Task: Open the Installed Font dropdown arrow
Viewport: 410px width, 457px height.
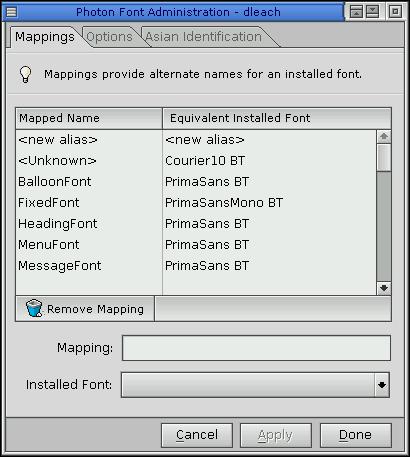Action: (x=382, y=385)
